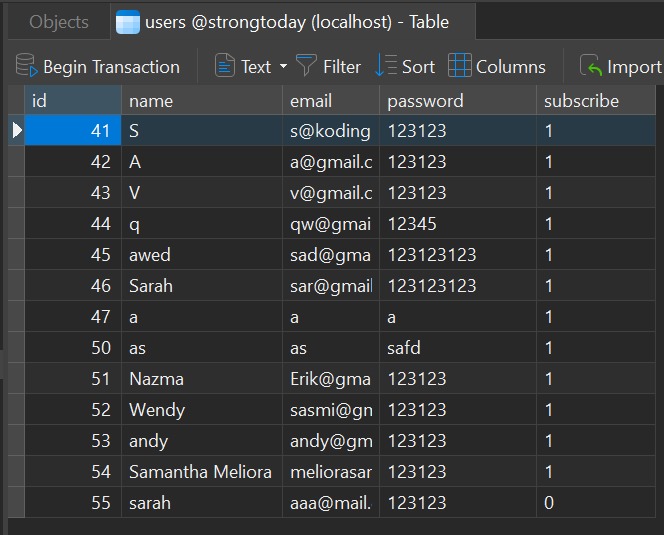Click the email column header
Screen dimensions: 664x535
(x=331, y=101)
